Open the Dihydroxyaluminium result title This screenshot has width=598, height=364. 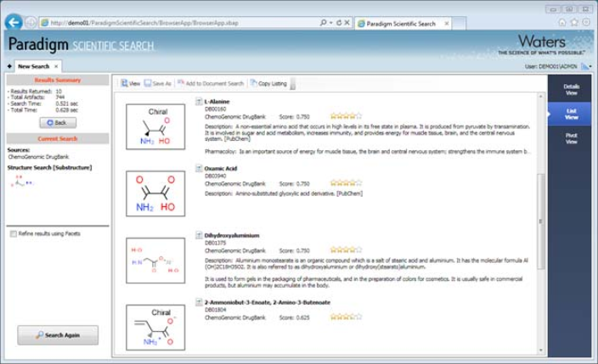[x=232, y=236]
